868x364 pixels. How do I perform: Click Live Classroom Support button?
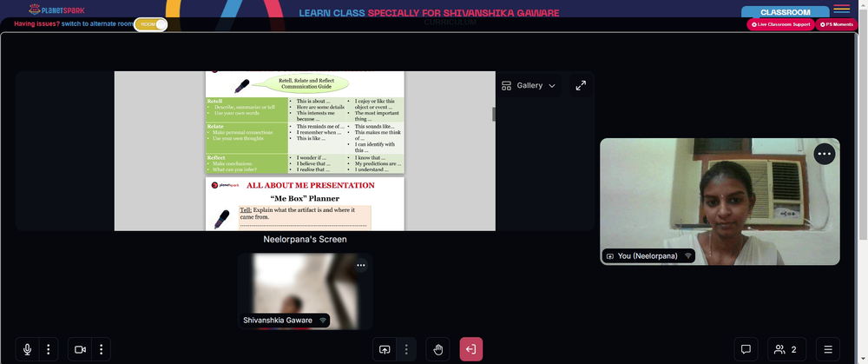(x=780, y=24)
